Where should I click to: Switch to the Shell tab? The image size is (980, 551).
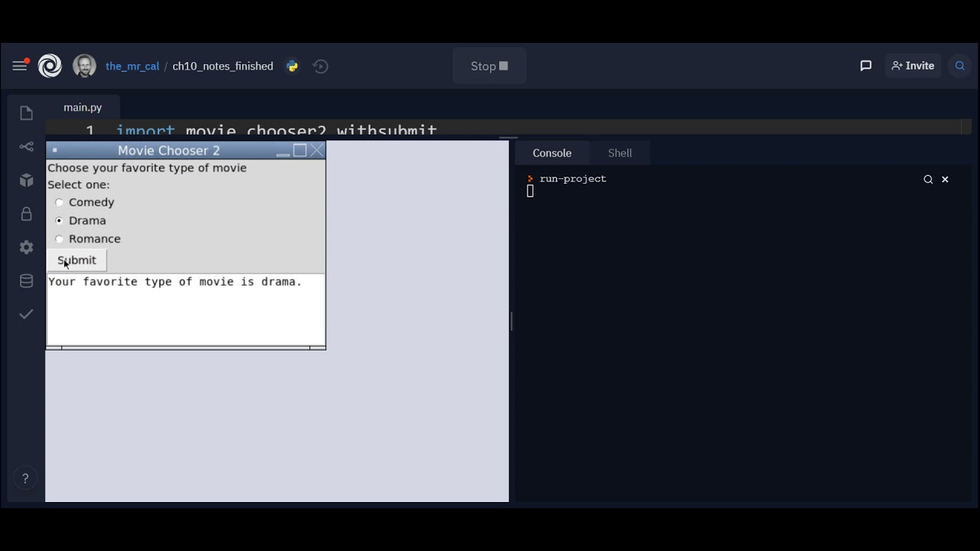pyautogui.click(x=620, y=153)
